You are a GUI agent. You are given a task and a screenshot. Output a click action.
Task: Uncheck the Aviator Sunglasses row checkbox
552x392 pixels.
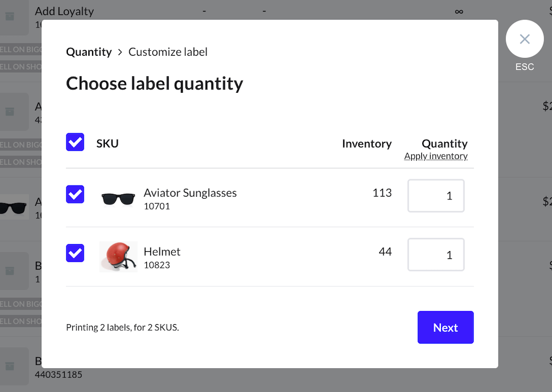[75, 194]
